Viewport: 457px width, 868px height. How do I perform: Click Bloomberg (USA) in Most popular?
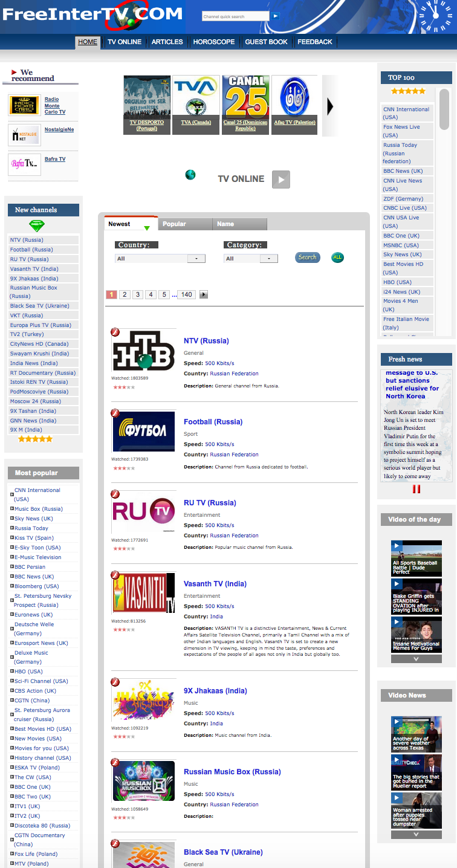[37, 586]
